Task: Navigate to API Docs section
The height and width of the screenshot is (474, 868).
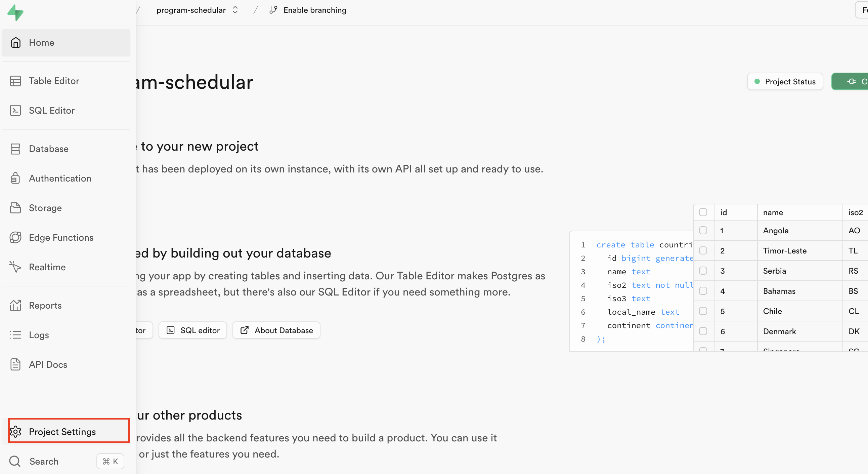Action: [x=48, y=364]
